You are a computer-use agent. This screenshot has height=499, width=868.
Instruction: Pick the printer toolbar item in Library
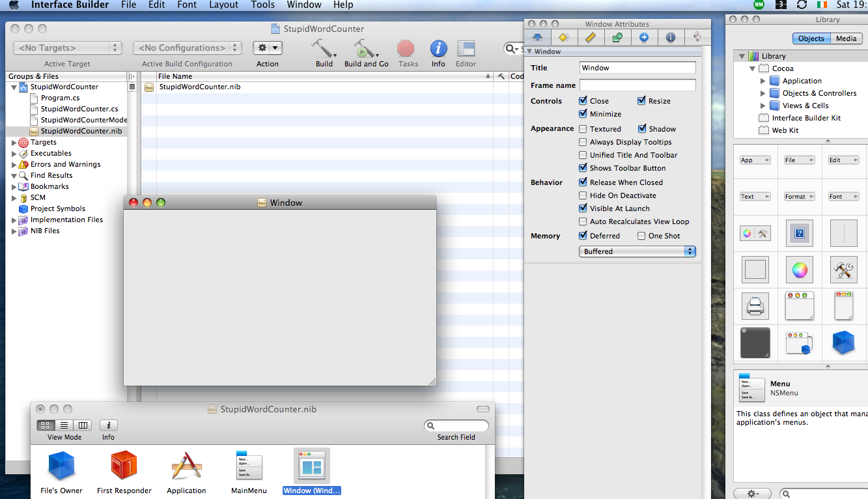pyautogui.click(x=755, y=306)
